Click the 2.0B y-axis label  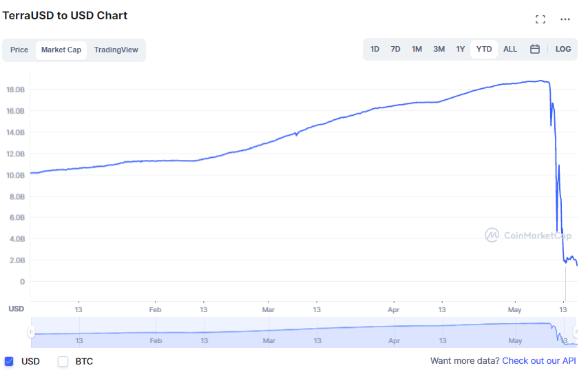17,260
